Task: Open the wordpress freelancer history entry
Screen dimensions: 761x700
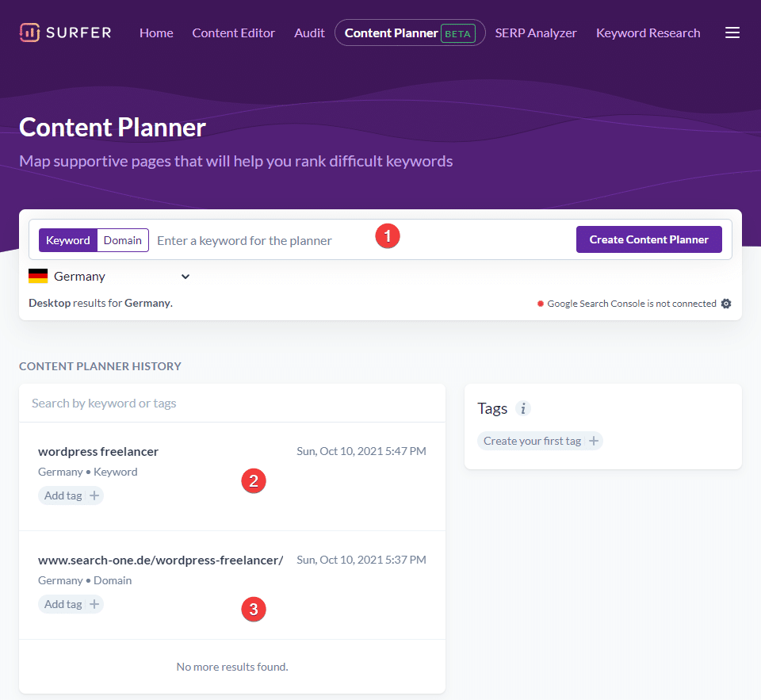Action: (x=232, y=476)
